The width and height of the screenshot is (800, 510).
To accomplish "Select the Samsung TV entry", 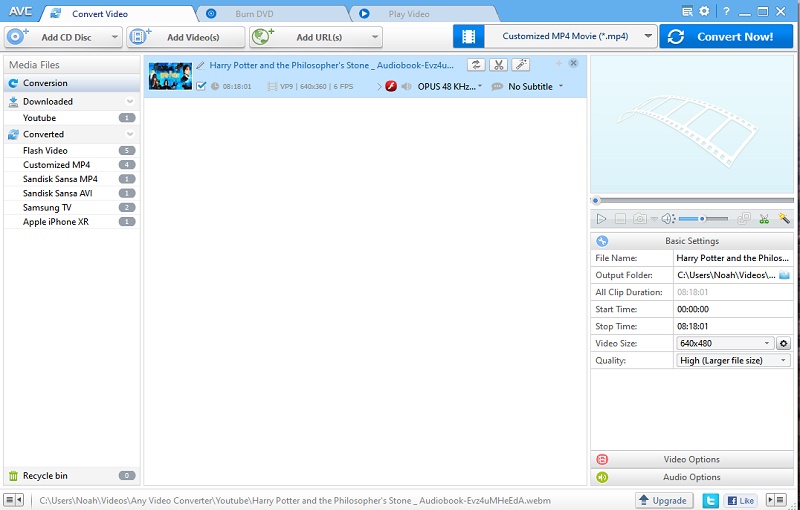I will tap(72, 208).
